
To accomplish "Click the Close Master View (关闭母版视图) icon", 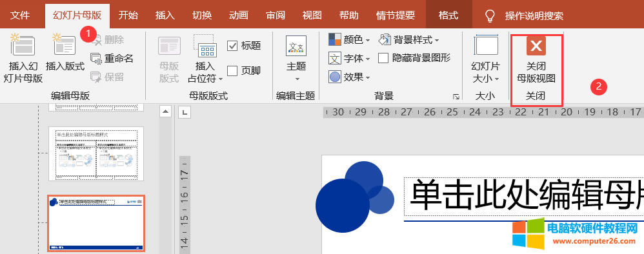I will pyautogui.click(x=536, y=46).
